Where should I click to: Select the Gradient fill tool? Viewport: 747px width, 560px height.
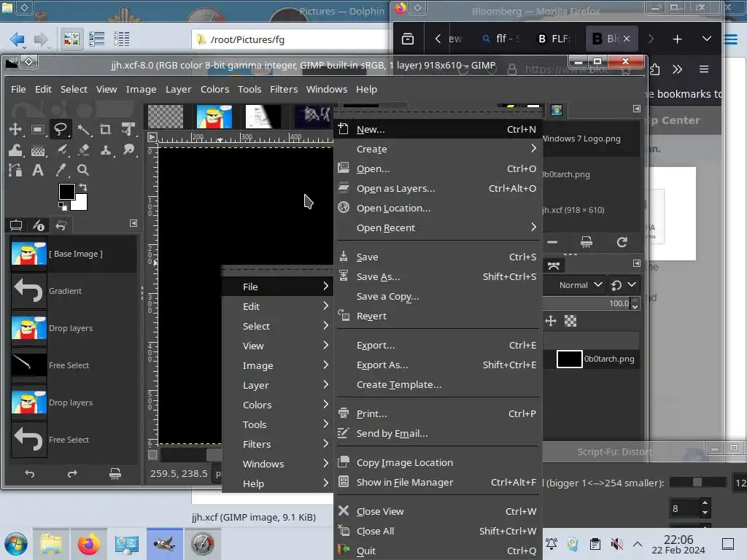point(38,150)
